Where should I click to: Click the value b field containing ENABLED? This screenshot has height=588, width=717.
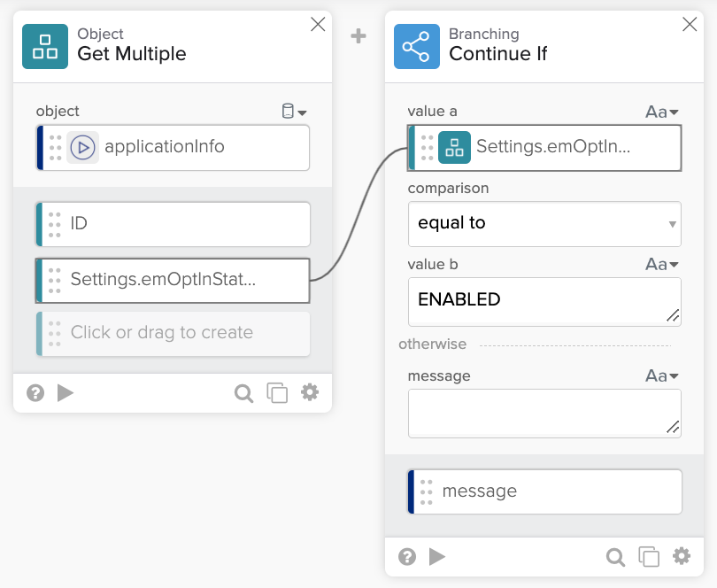[x=544, y=300]
